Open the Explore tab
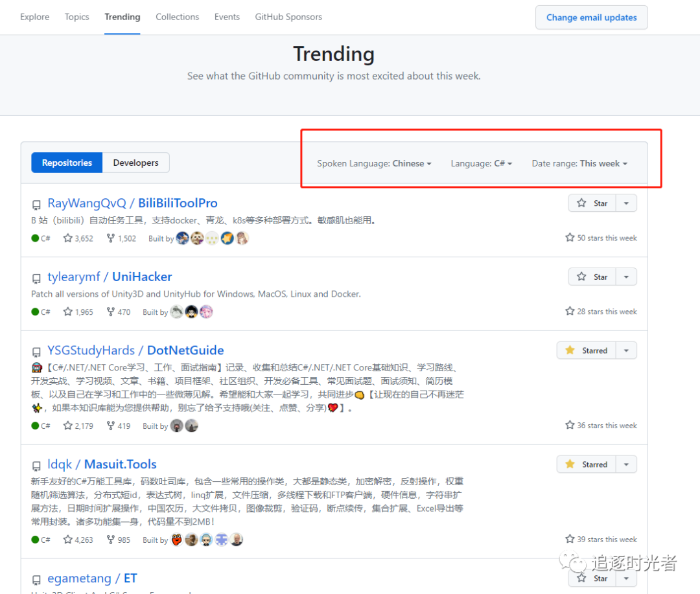Screen dimensions: 700x594 (34, 17)
